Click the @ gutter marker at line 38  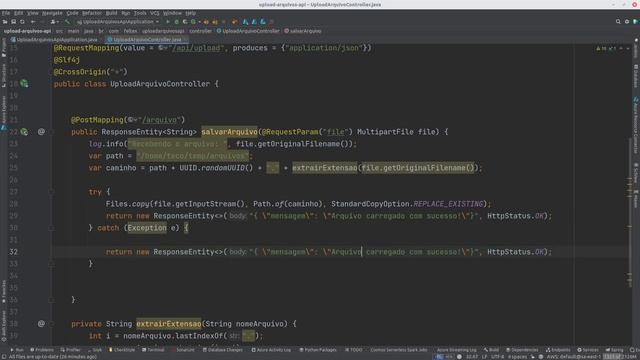pyautogui.click(x=41, y=323)
